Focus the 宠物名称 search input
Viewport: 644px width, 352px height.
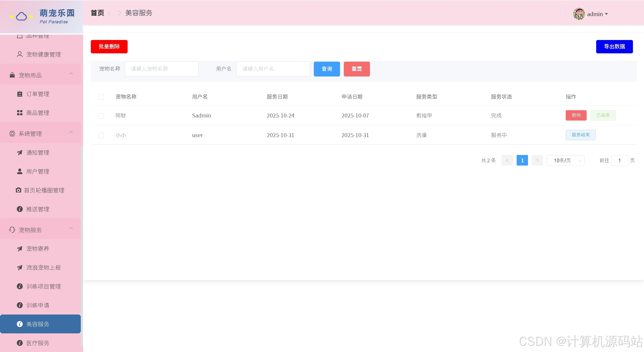point(162,69)
